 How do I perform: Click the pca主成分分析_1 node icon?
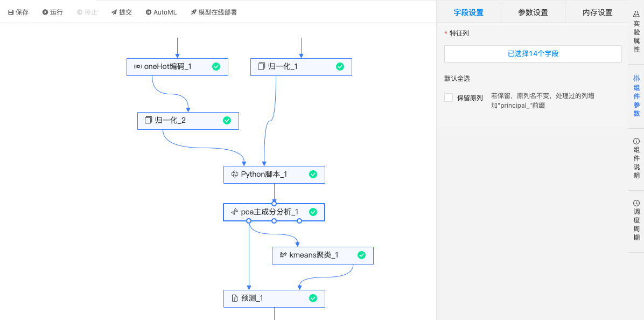pyautogui.click(x=235, y=212)
